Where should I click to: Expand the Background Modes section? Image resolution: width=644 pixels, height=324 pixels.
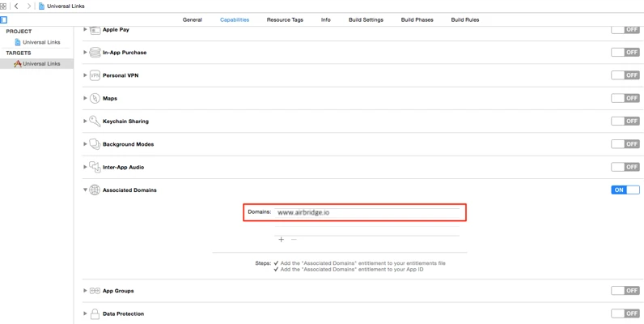(x=85, y=144)
